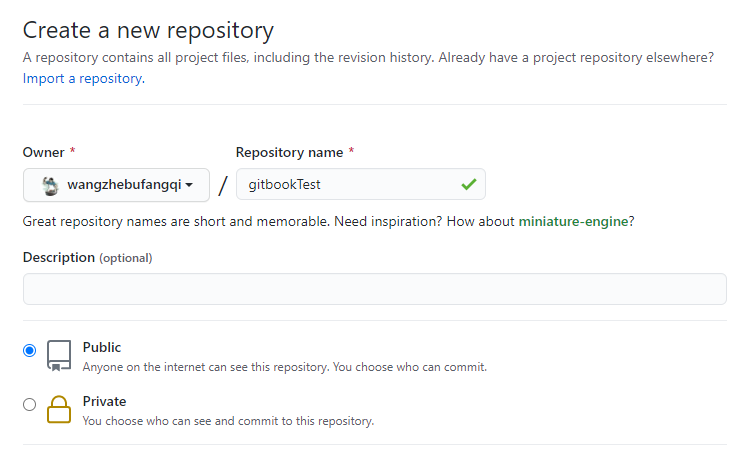Select the Private radio button
Screen dimensions: 743x453
(x=29, y=404)
